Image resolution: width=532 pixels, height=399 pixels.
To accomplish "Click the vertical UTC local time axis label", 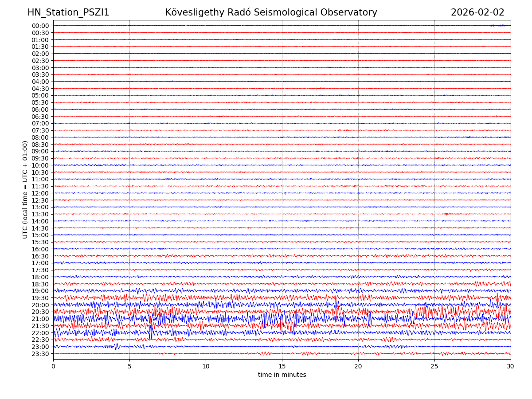I will [x=25, y=190].
